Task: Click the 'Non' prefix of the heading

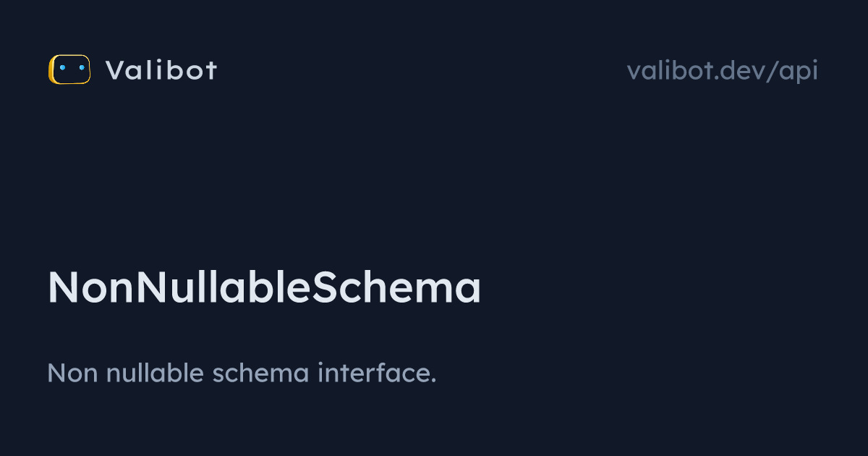Action: point(92,287)
